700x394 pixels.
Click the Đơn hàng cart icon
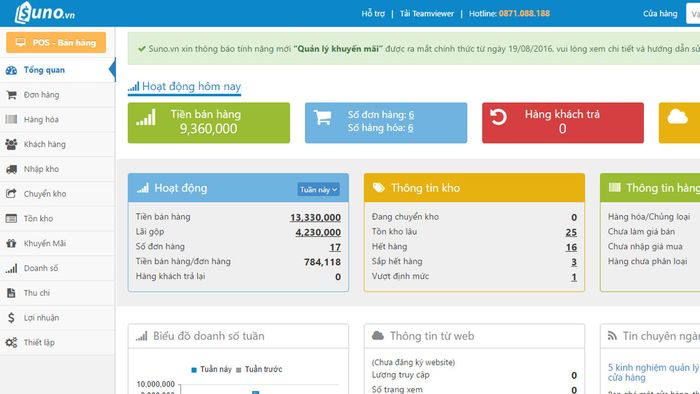(11, 95)
